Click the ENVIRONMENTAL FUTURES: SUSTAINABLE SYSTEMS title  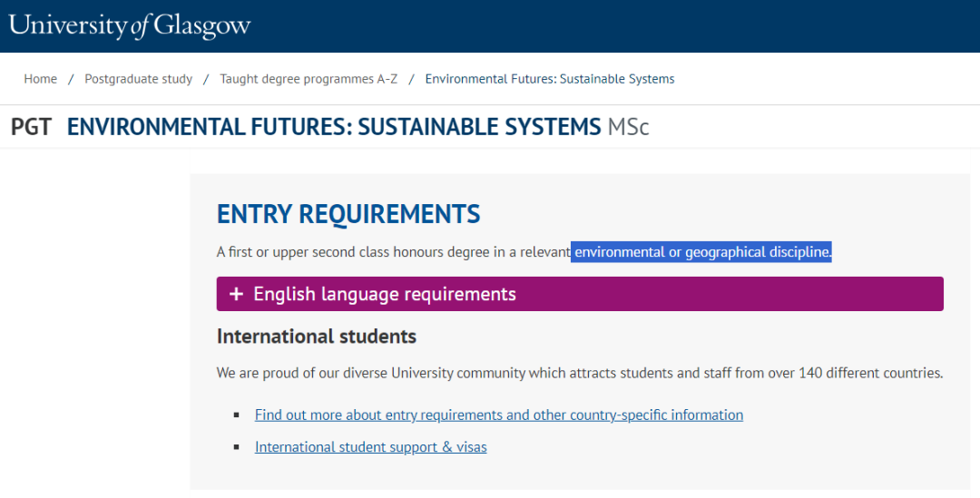(x=334, y=127)
